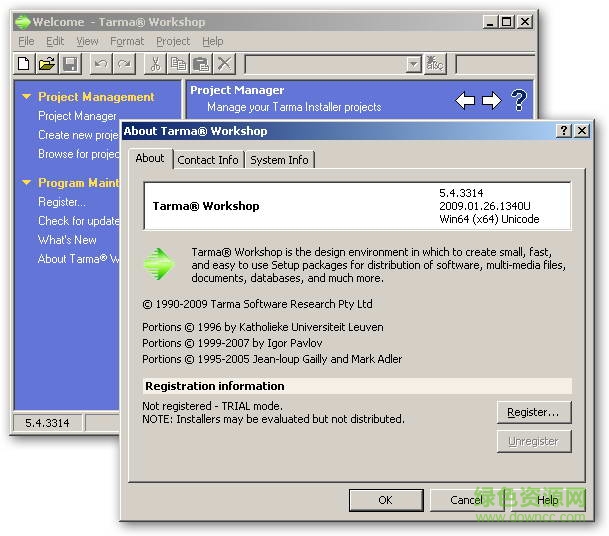Image resolution: width=609 pixels, height=536 pixels.
Task: Go forward with the right arrow icon
Action: tap(491, 100)
